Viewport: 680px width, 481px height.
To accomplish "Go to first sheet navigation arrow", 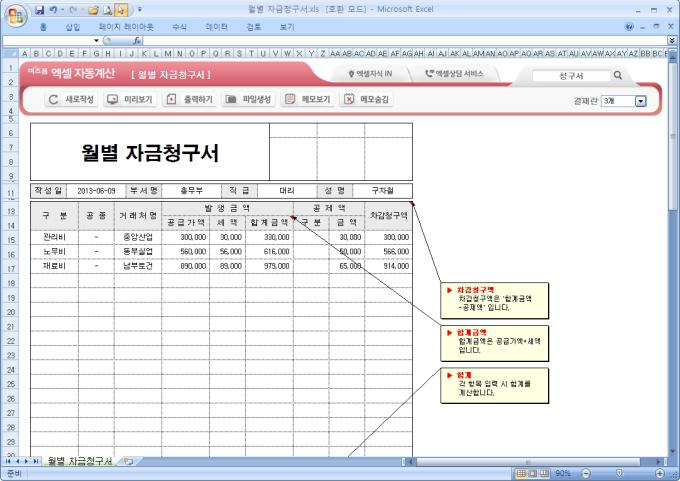I will pyautogui.click(x=8, y=461).
